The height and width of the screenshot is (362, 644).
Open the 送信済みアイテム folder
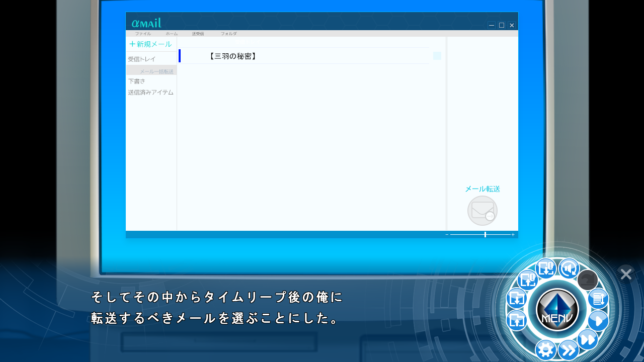point(151,93)
